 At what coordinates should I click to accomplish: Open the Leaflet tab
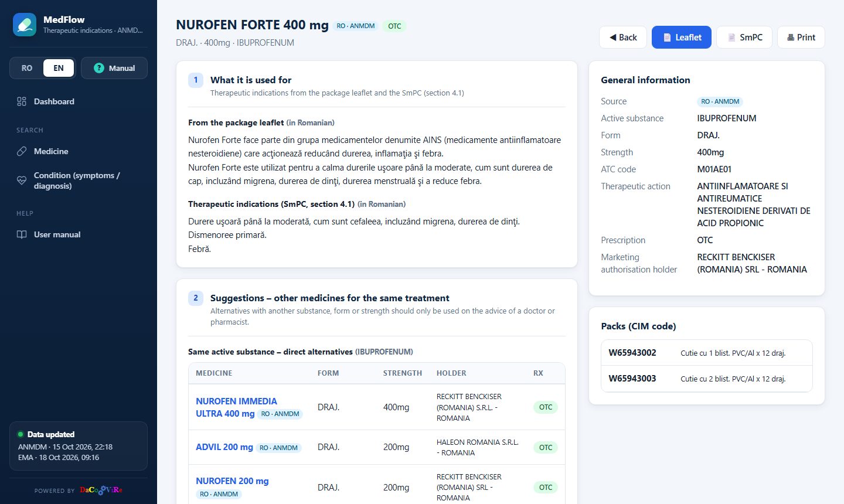tap(682, 38)
